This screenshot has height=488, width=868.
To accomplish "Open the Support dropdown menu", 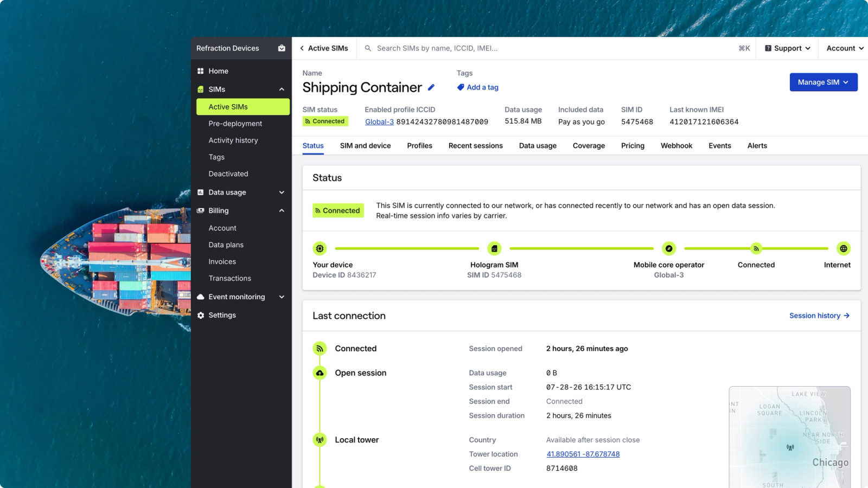I will click(788, 48).
